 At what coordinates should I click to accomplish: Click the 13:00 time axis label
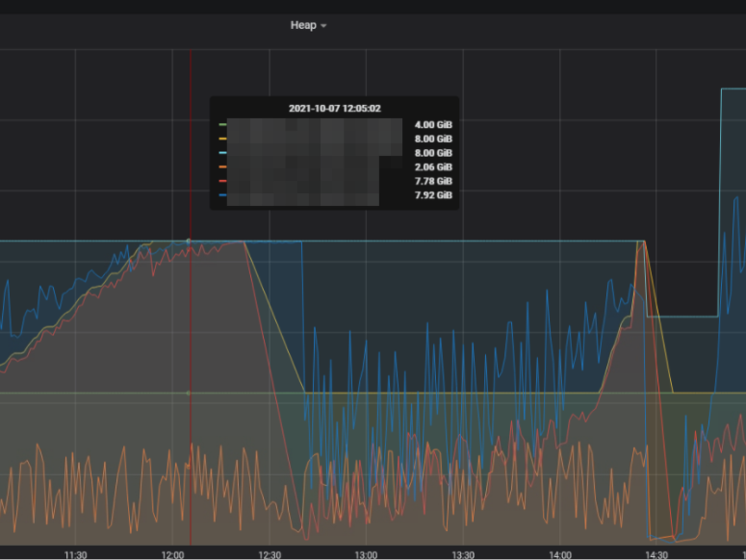(366, 555)
